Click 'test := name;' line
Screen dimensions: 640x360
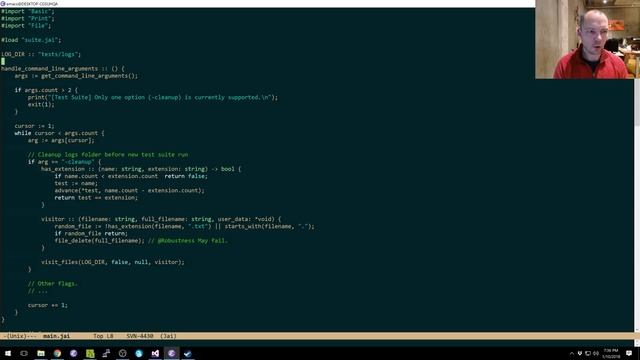click(x=76, y=183)
